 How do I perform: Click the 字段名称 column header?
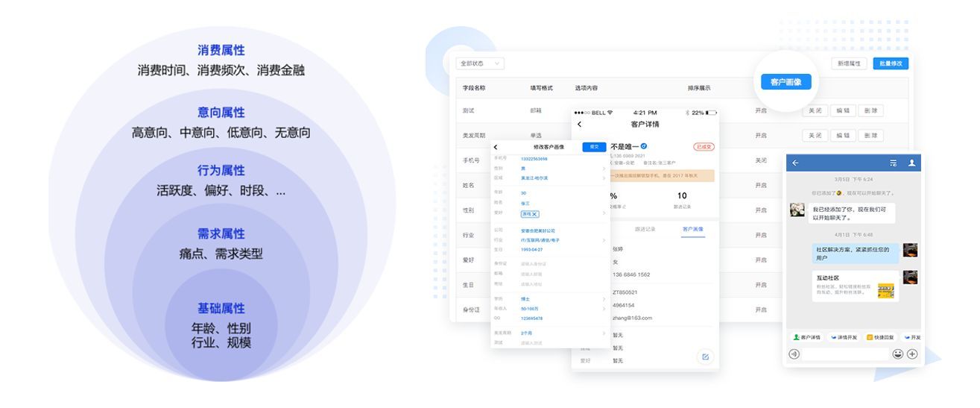click(473, 87)
